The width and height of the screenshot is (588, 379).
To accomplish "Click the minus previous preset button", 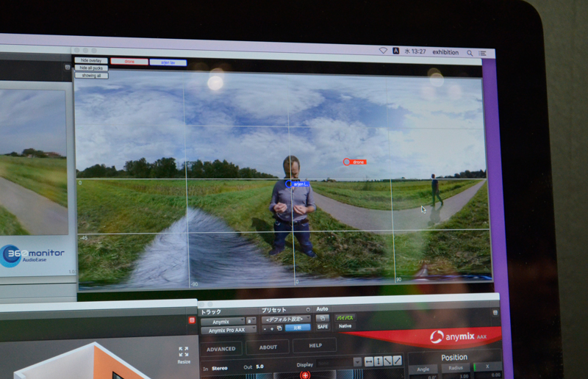I will pos(265,329).
